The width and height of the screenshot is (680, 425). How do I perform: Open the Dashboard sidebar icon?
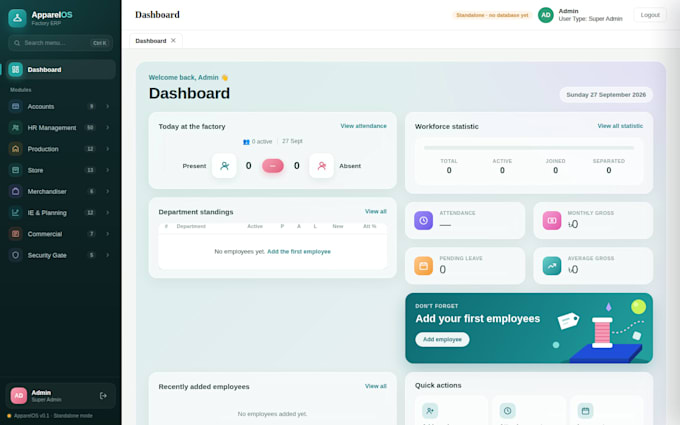16,69
